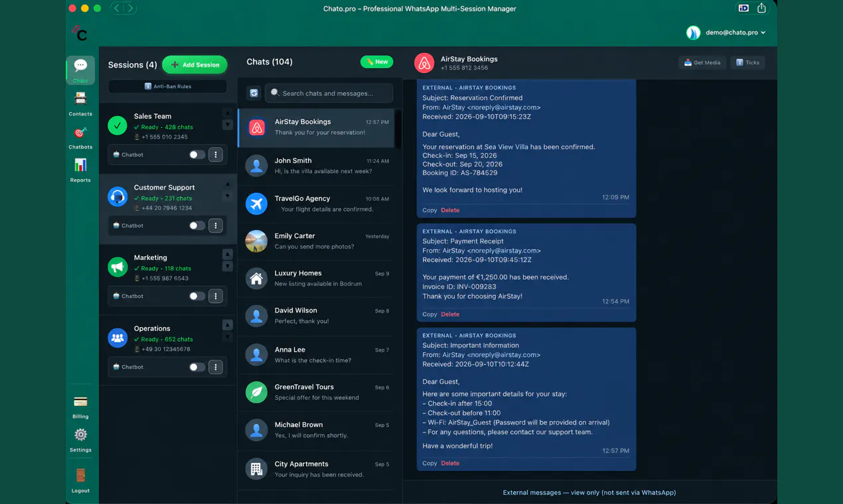Screen dimensions: 843x504
Task: Open the AirStay Bookings chat row
Action: (x=316, y=127)
